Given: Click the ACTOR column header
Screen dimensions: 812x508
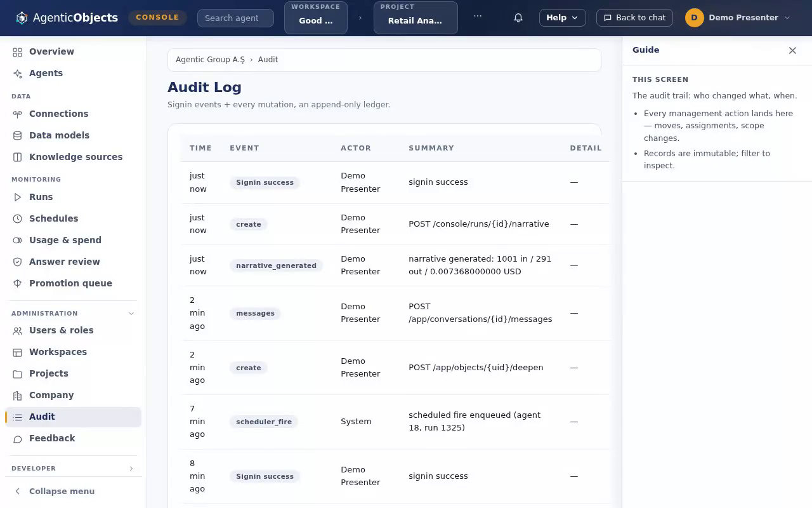Looking at the screenshot, I should [356, 148].
